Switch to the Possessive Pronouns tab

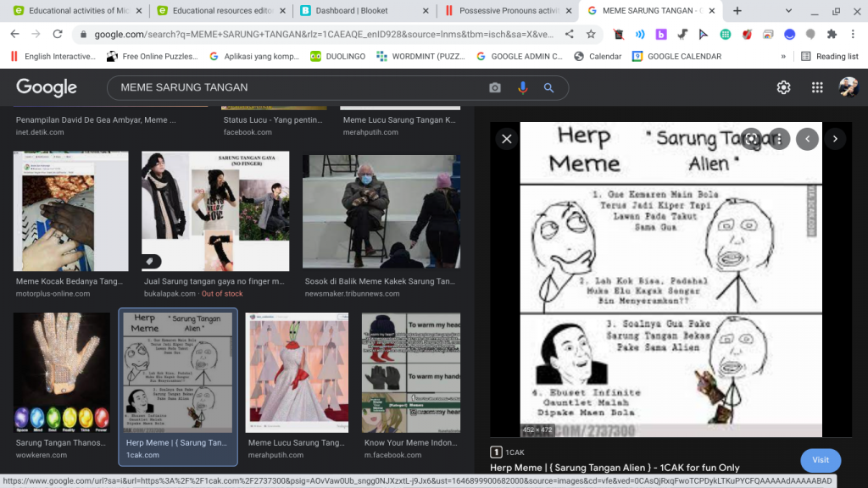pos(509,11)
